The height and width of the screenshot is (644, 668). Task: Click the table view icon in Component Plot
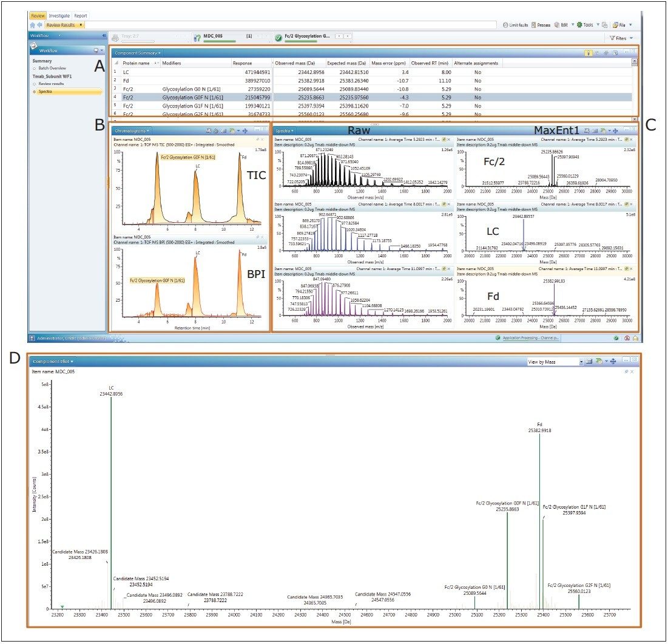pos(589,362)
